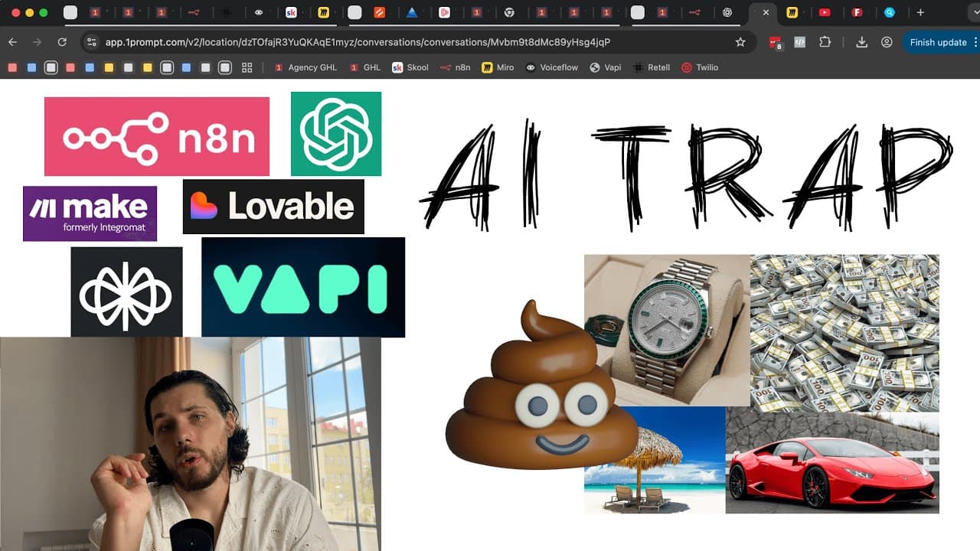980x551 pixels.
Task: Click the beach umbrella photo
Action: 655,460
